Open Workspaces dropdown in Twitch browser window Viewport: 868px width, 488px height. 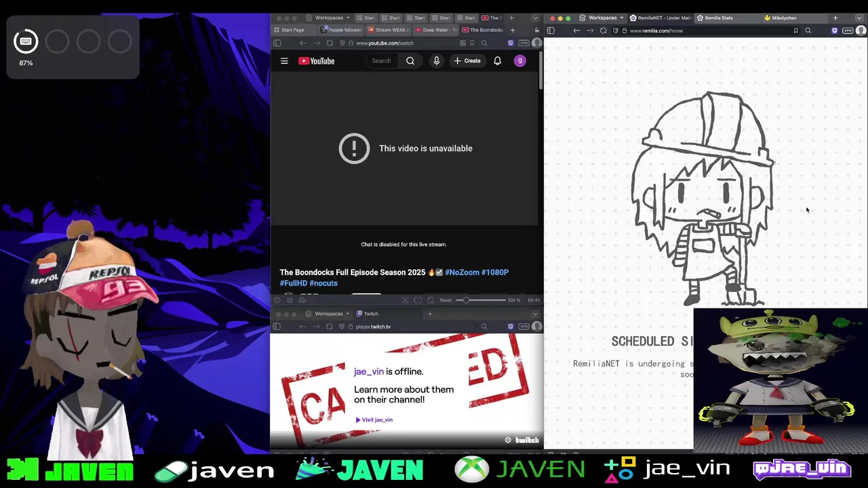328,314
